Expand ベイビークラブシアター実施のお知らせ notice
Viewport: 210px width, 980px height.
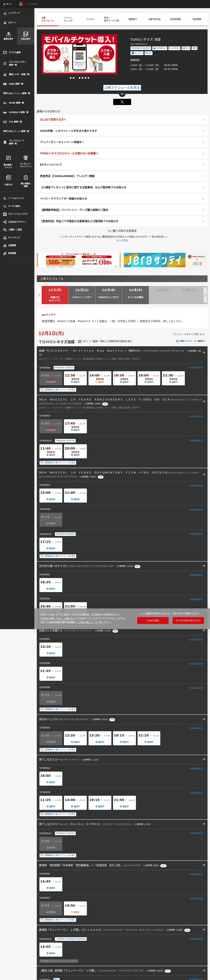(x=122, y=199)
